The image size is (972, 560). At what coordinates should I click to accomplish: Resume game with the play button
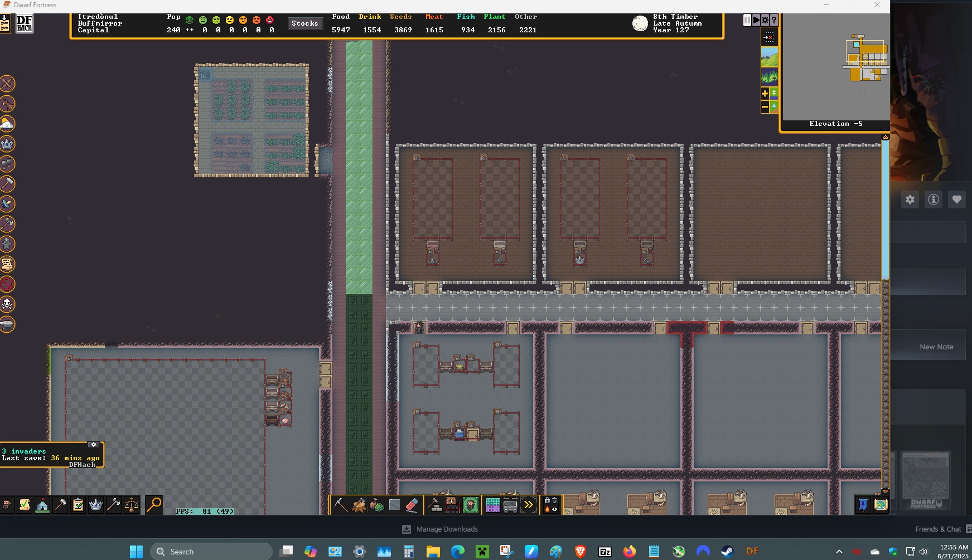tap(756, 20)
